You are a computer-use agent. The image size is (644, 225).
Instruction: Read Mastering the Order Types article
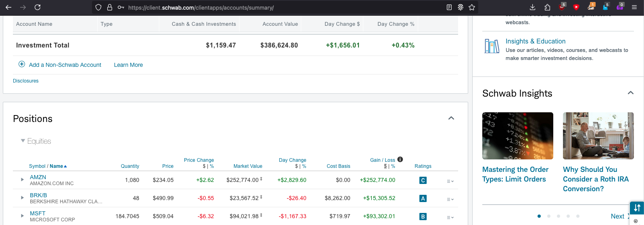pos(515,174)
